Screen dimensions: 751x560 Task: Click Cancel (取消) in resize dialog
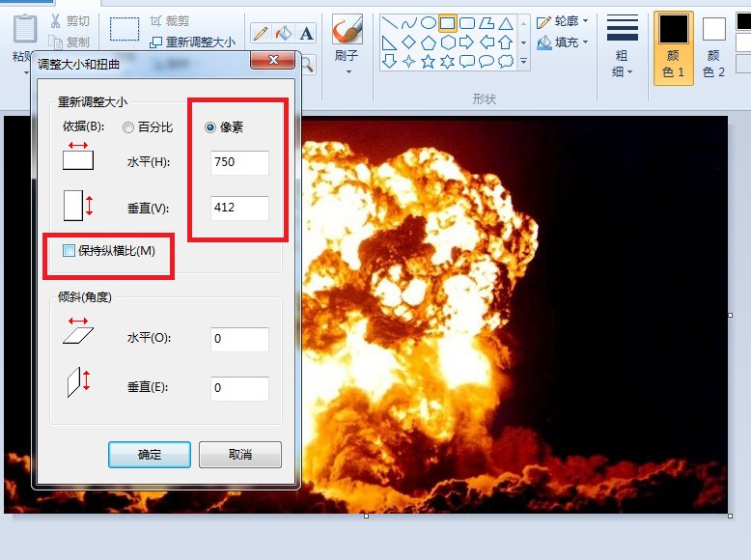[240, 455]
